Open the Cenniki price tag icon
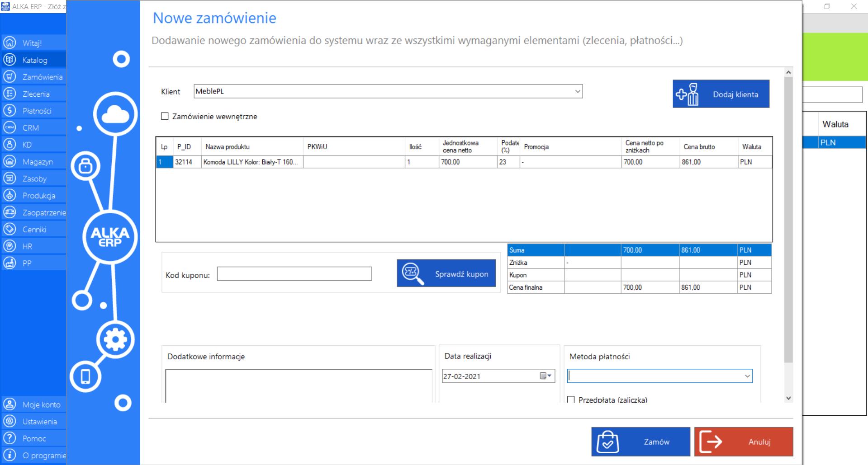Screen dimensions: 868x465 click(x=9, y=229)
